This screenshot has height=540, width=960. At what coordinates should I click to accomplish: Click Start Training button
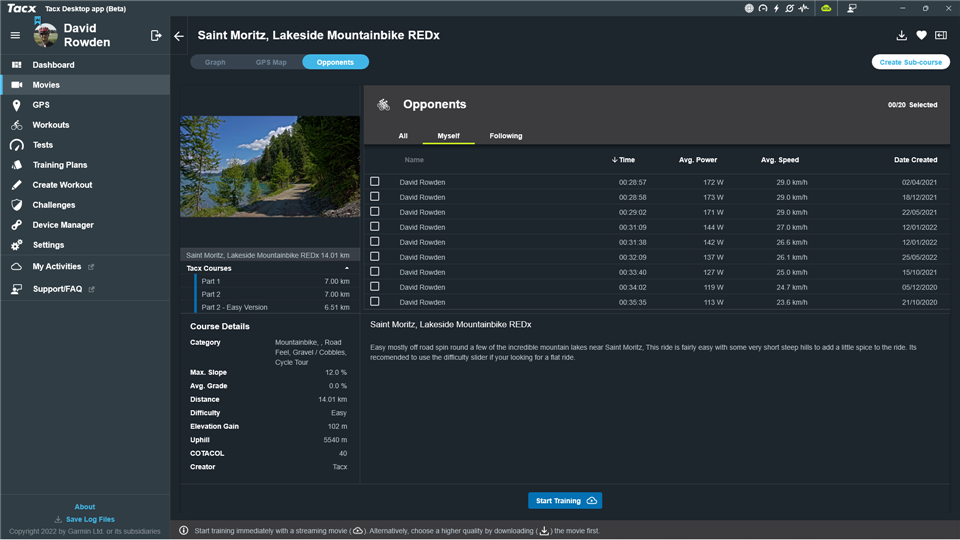click(565, 501)
